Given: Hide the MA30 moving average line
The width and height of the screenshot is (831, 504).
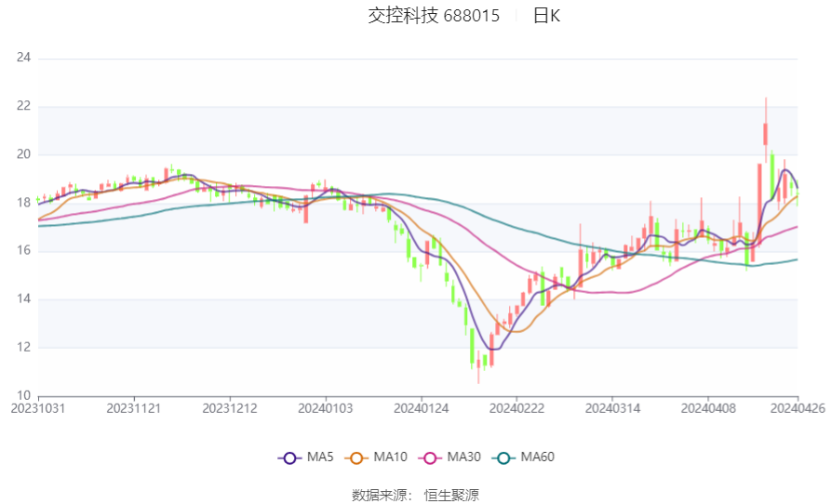Looking at the screenshot, I should (449, 458).
